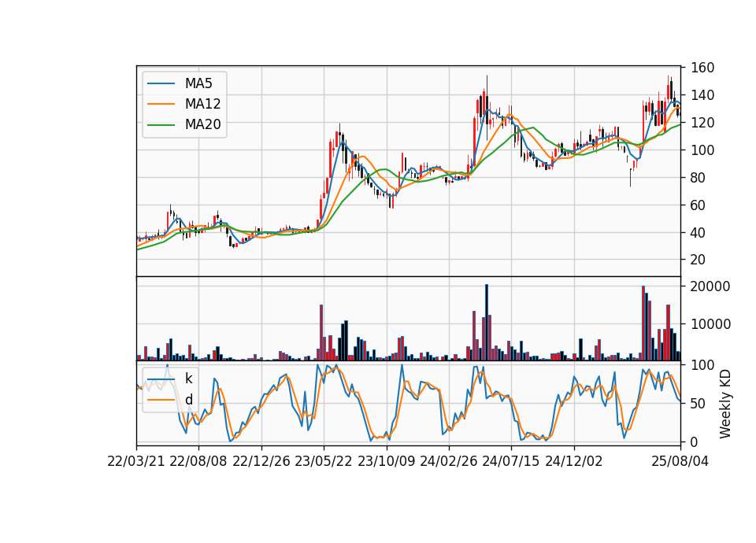This screenshot has height=543, width=756.
Task: Click the 50 tick on KD axis
Action: [699, 403]
